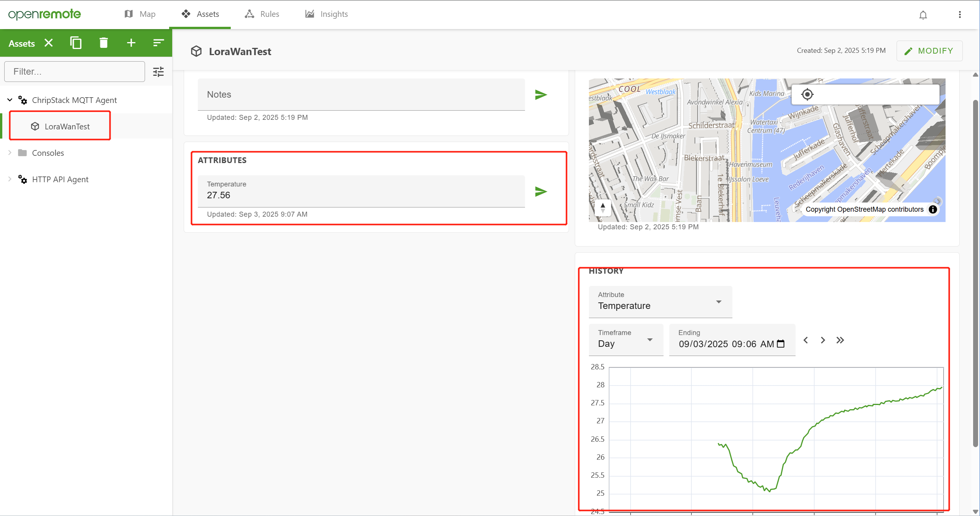
Task: Click the map view
Action: click(x=767, y=150)
